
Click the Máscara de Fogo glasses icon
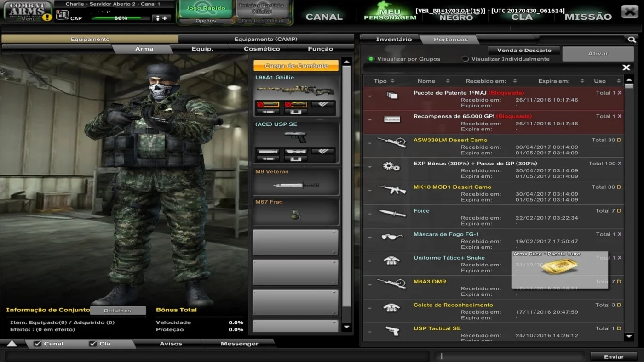pyautogui.click(x=392, y=237)
